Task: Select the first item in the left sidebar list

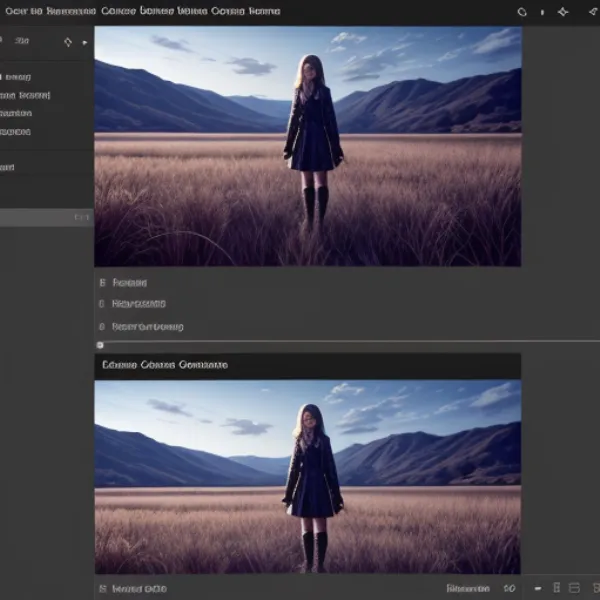Action: pos(16,77)
